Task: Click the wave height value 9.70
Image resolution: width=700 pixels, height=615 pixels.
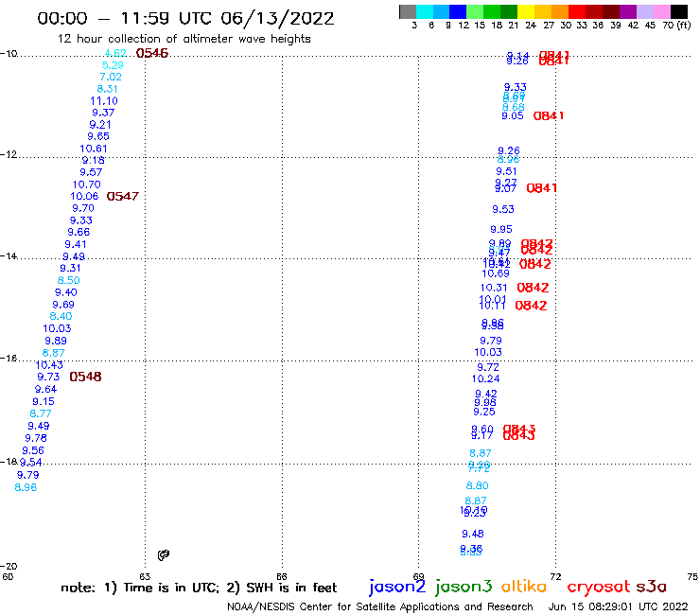Action: click(x=83, y=208)
